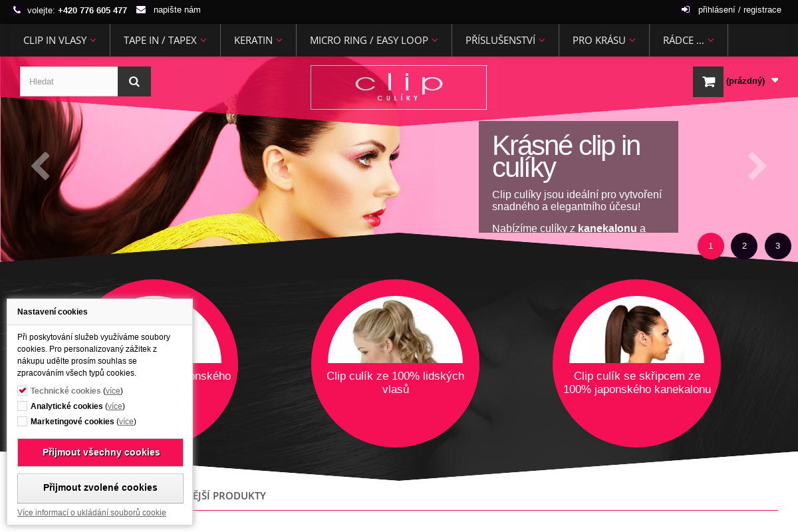This screenshot has width=798, height=532.
Task: Click inside the 'Hledat' search field
Action: tap(68, 81)
